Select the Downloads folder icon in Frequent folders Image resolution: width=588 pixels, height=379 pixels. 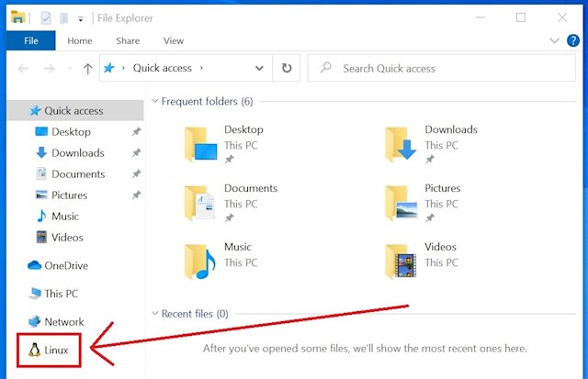(x=401, y=144)
